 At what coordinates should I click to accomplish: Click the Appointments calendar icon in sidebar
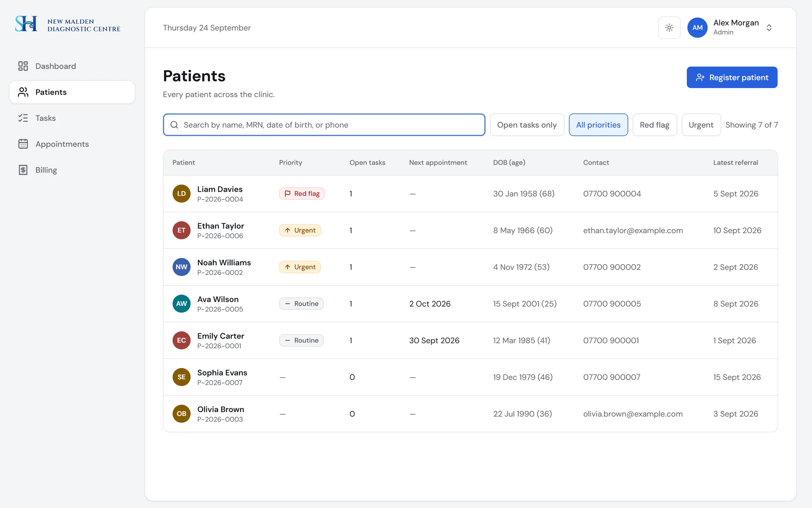23,144
